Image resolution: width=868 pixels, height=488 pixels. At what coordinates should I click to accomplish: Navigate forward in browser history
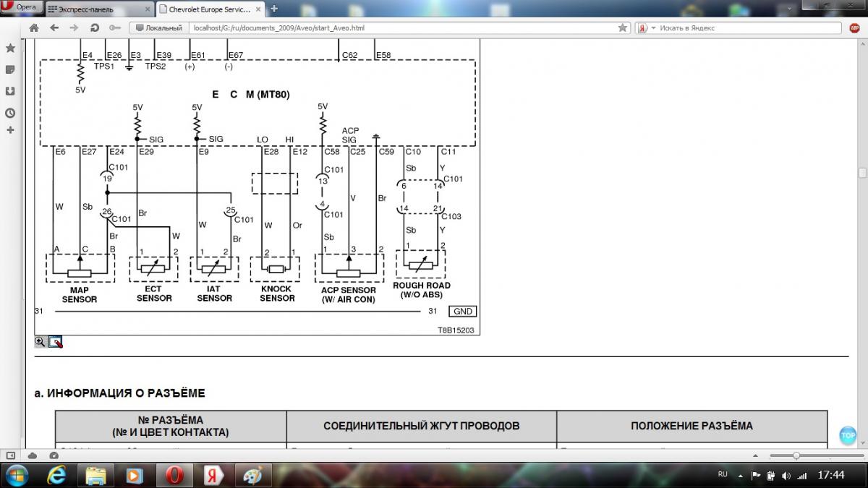[74, 27]
